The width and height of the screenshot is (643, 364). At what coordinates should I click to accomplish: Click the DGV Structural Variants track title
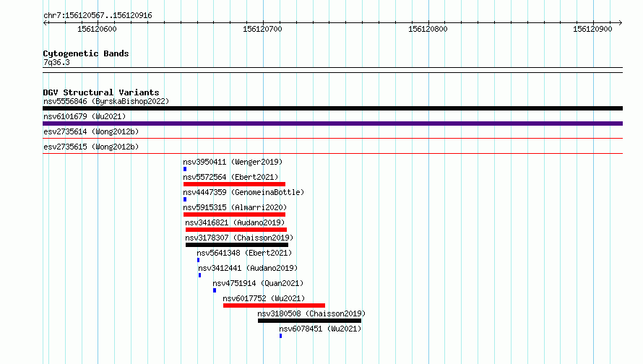point(101,92)
